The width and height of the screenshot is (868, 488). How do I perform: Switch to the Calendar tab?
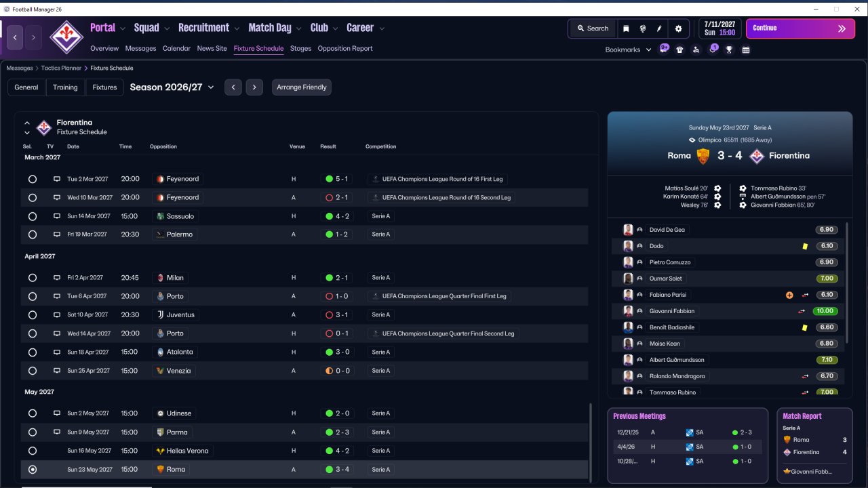(176, 49)
